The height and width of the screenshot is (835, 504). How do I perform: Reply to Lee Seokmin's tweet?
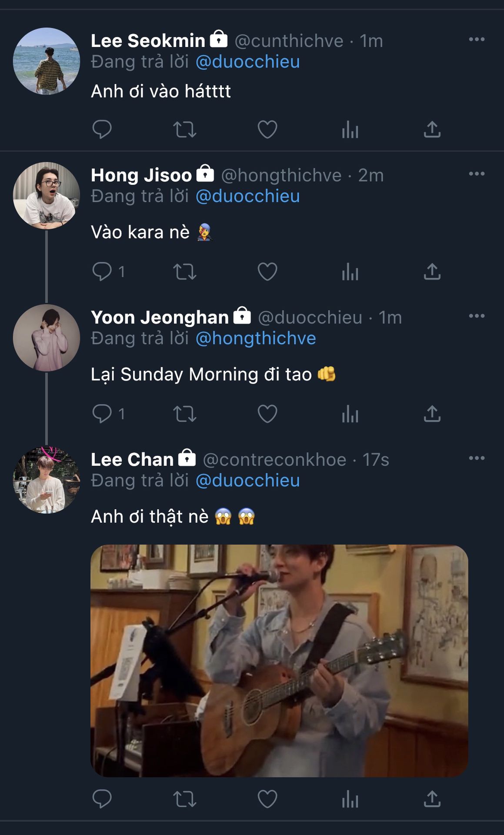102,129
